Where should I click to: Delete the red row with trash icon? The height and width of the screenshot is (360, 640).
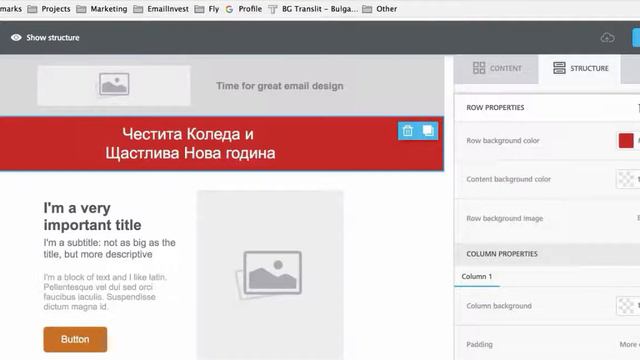408,131
